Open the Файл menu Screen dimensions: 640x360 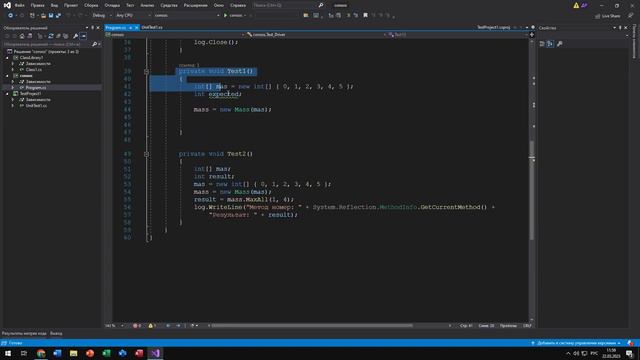20,5
